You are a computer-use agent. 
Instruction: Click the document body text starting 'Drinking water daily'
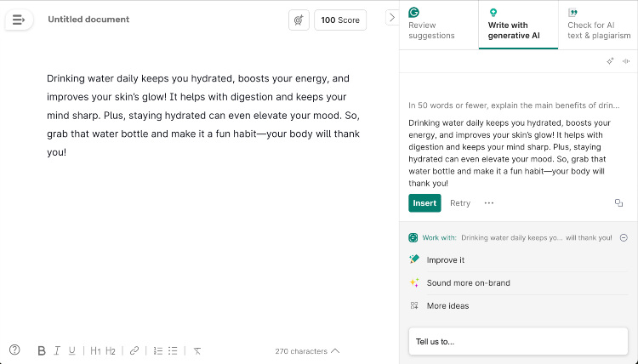(x=203, y=115)
